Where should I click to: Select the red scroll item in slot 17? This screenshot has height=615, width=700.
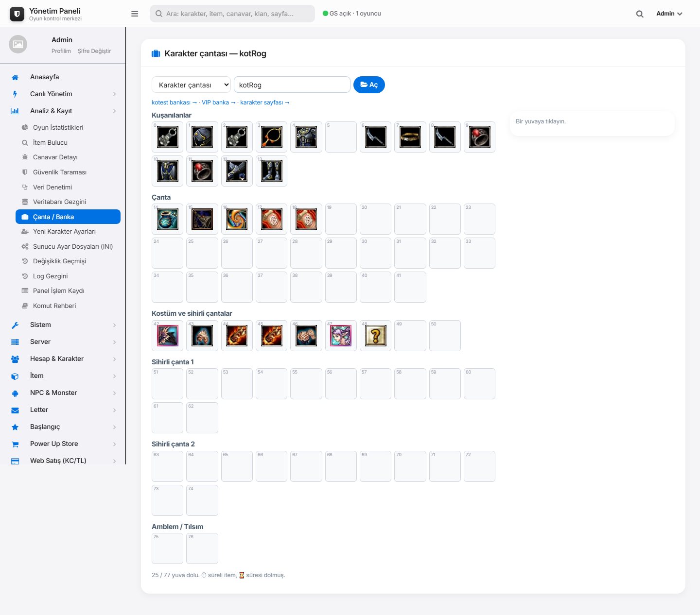coord(271,219)
